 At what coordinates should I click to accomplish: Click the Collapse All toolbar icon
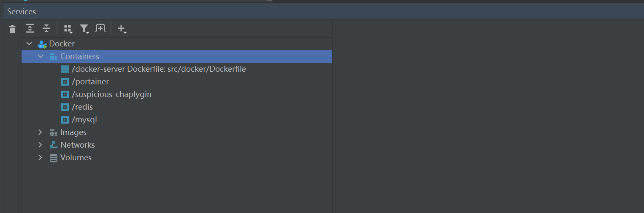tap(46, 28)
